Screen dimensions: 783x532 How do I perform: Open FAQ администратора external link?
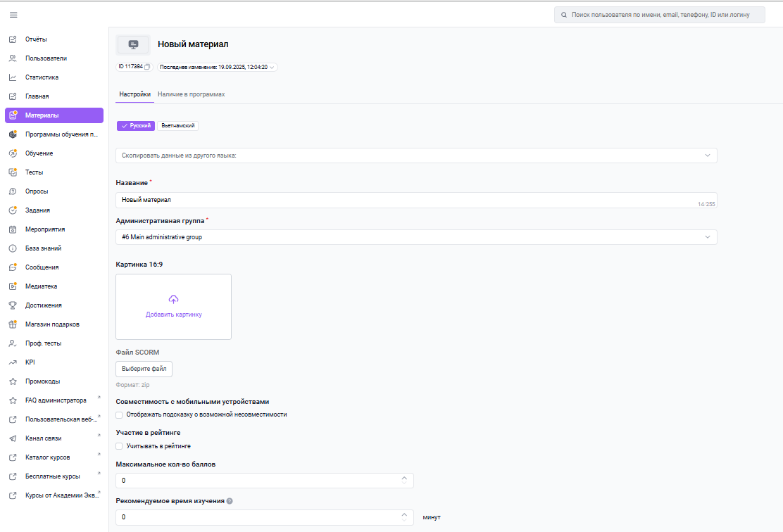click(x=54, y=400)
